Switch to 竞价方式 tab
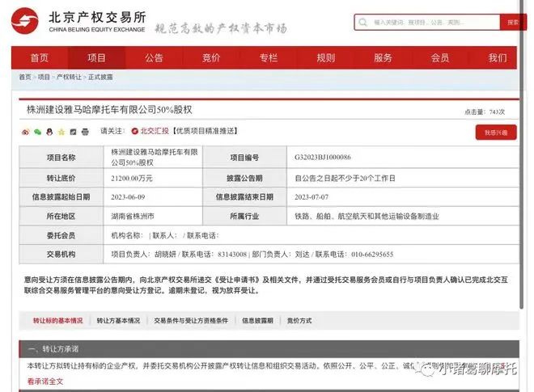Image resolution: width=534 pixels, height=392 pixels. pyautogui.click(x=299, y=321)
